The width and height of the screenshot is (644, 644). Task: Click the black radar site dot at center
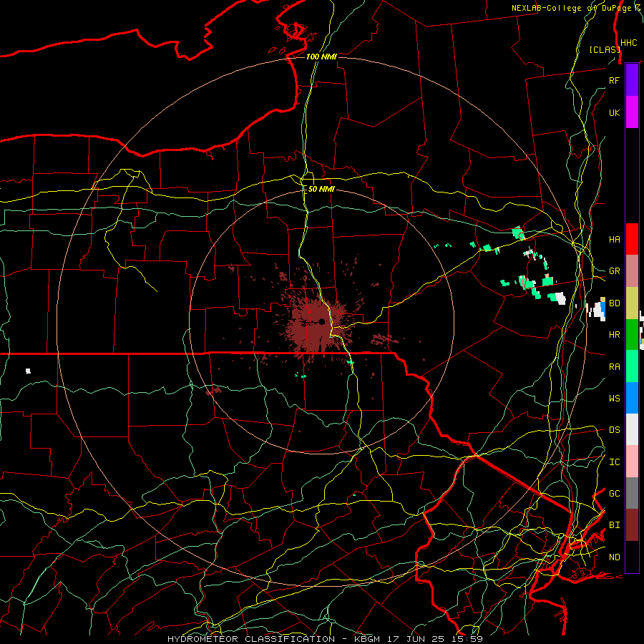point(321,321)
